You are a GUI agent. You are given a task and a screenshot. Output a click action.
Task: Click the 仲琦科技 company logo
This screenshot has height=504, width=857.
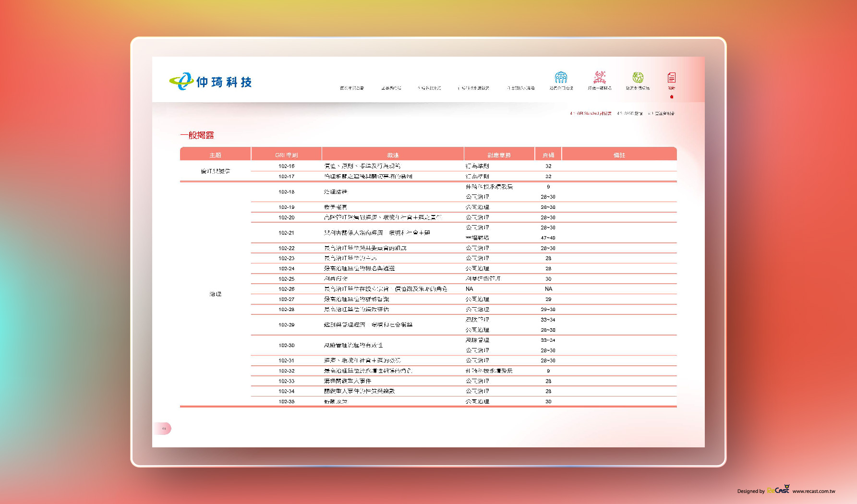click(x=210, y=82)
